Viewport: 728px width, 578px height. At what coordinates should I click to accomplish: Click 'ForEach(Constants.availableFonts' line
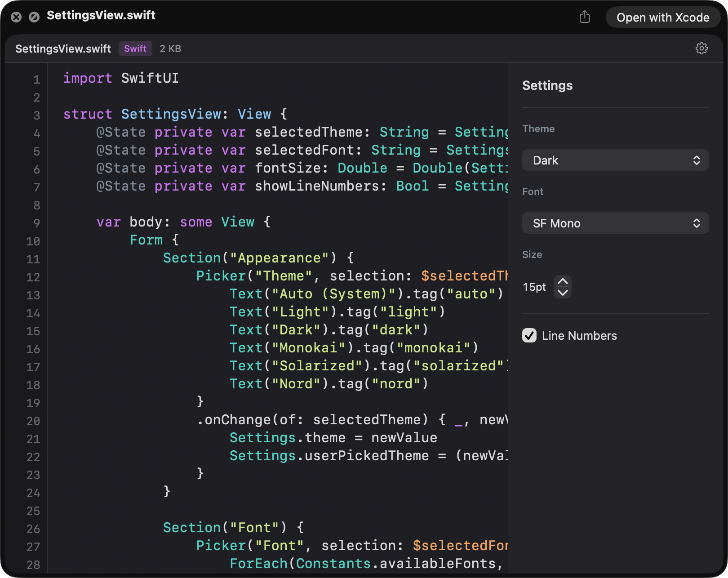366,564
